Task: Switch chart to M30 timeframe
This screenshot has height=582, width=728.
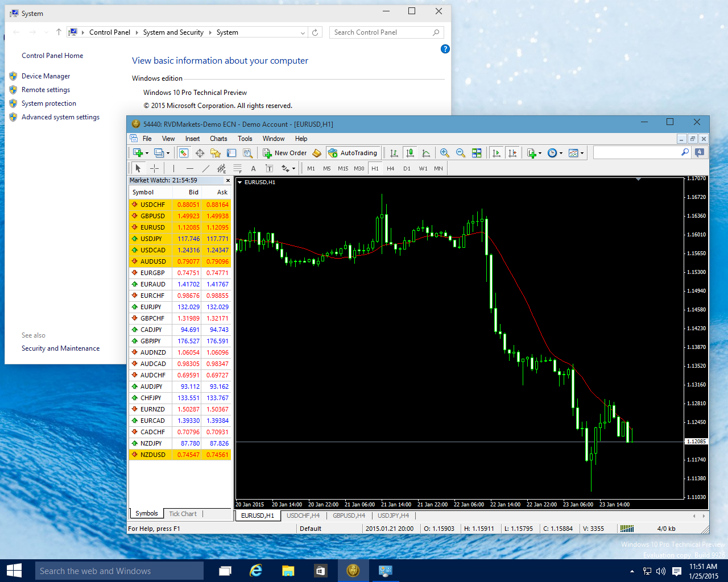Action: [x=359, y=168]
